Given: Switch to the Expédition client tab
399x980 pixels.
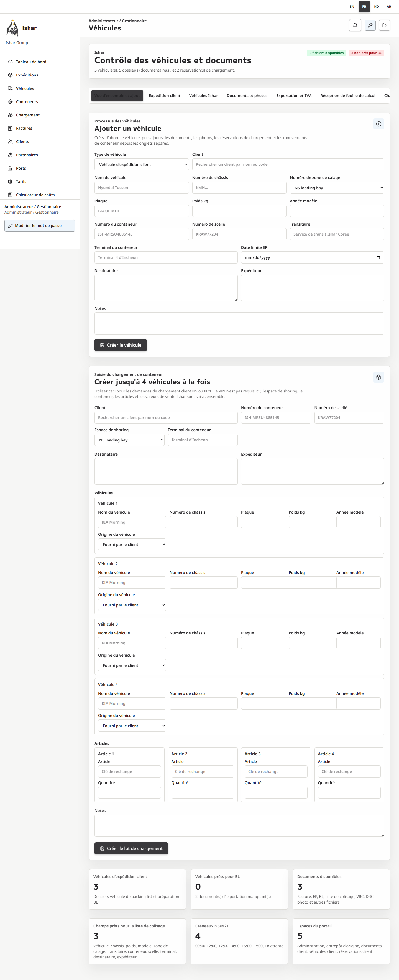Looking at the screenshot, I should coord(164,96).
